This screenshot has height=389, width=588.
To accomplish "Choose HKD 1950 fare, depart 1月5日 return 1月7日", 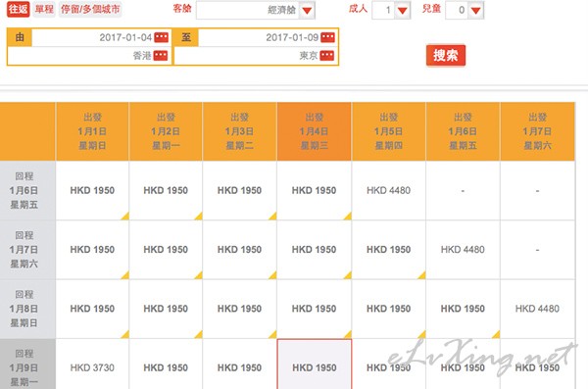I will pos(389,250).
